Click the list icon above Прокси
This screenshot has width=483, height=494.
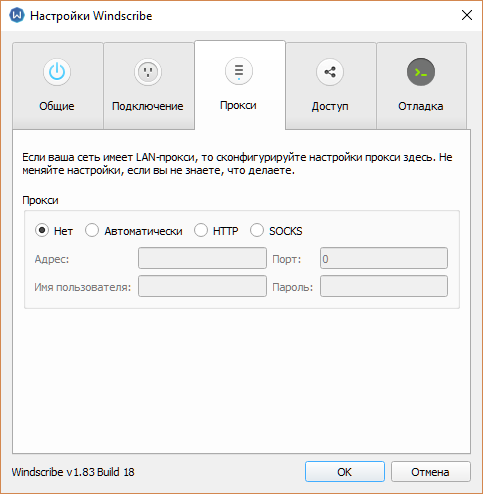239,71
